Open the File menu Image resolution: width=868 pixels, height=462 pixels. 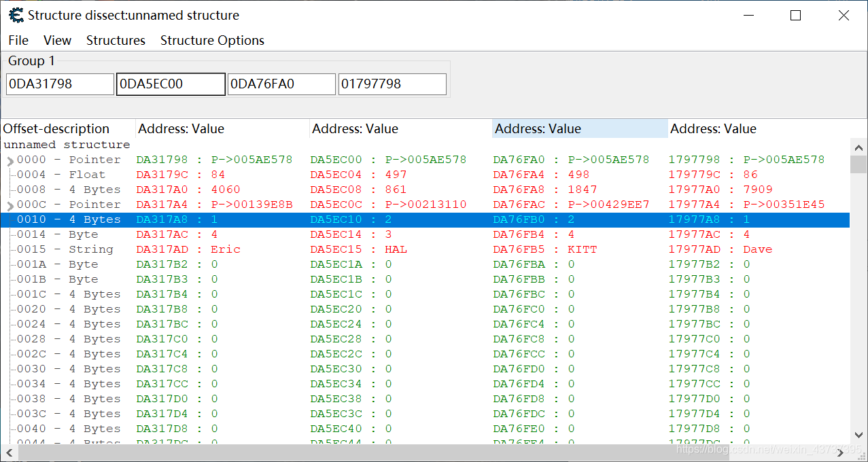[18, 41]
